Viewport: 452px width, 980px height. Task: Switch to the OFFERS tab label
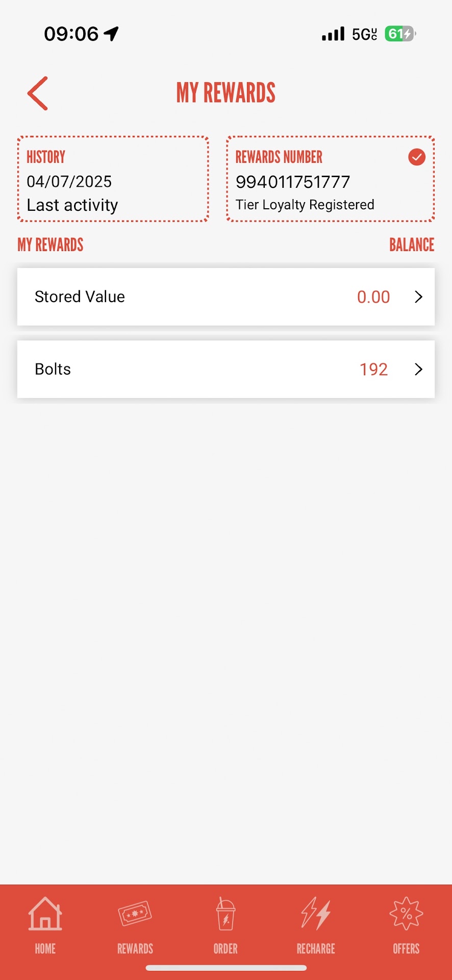pos(406,949)
